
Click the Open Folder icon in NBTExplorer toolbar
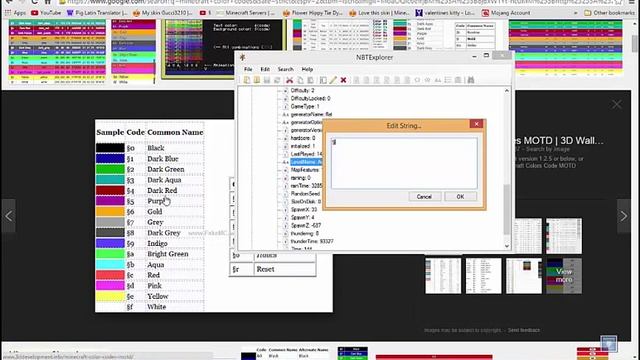[257, 80]
